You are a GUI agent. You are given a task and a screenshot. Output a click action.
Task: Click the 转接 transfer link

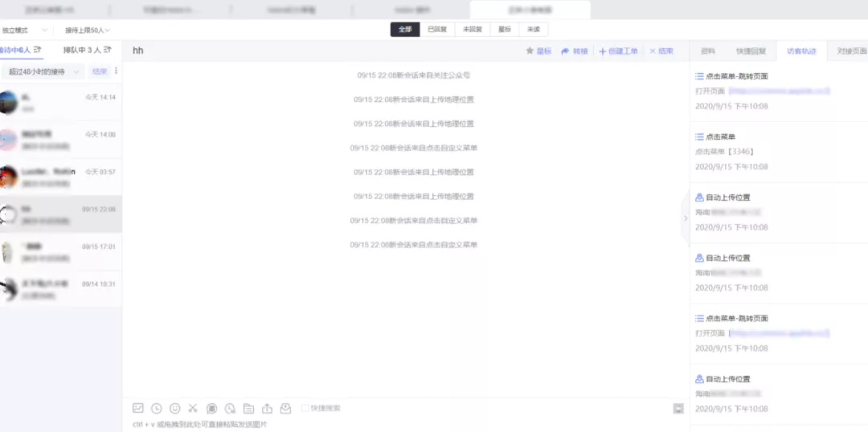(x=580, y=51)
